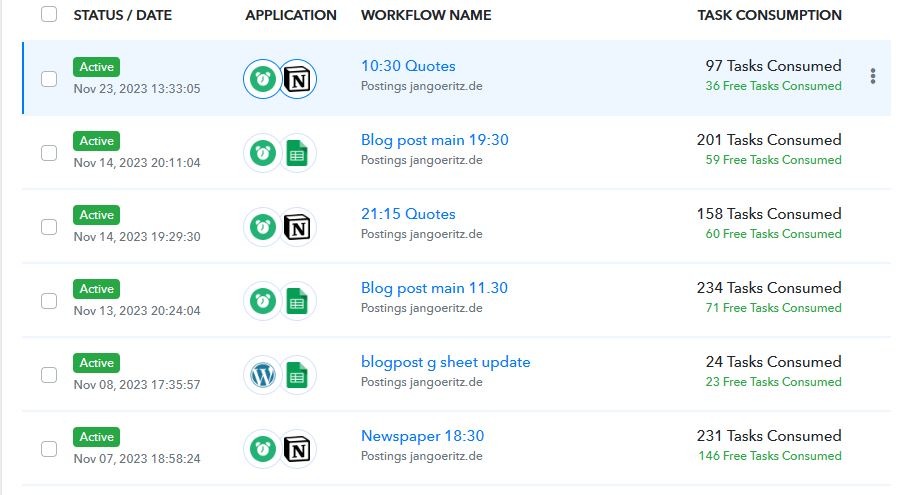Image resolution: width=904 pixels, height=495 pixels.
Task: Click the Notion icon in 21:15 Quotes row
Action: pyautogui.click(x=297, y=227)
